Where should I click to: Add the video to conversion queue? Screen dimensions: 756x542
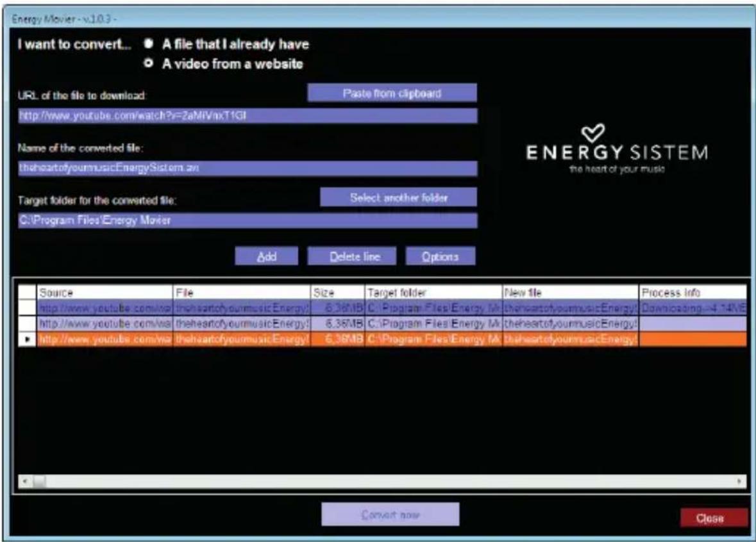(268, 256)
